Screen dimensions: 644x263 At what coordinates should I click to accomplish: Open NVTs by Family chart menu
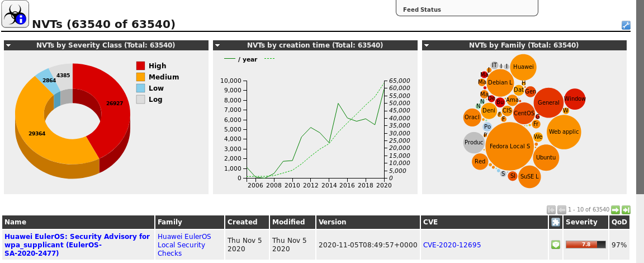click(427, 45)
